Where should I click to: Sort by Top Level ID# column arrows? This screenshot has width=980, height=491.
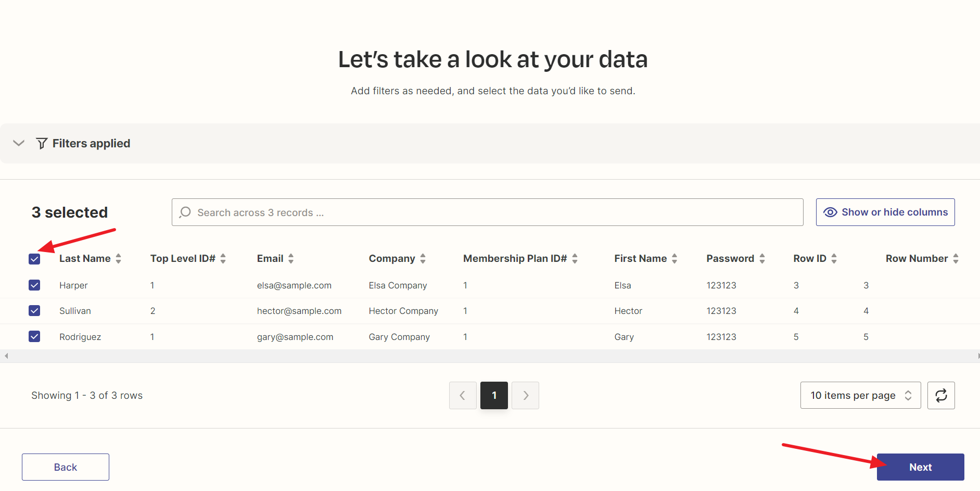click(x=223, y=258)
